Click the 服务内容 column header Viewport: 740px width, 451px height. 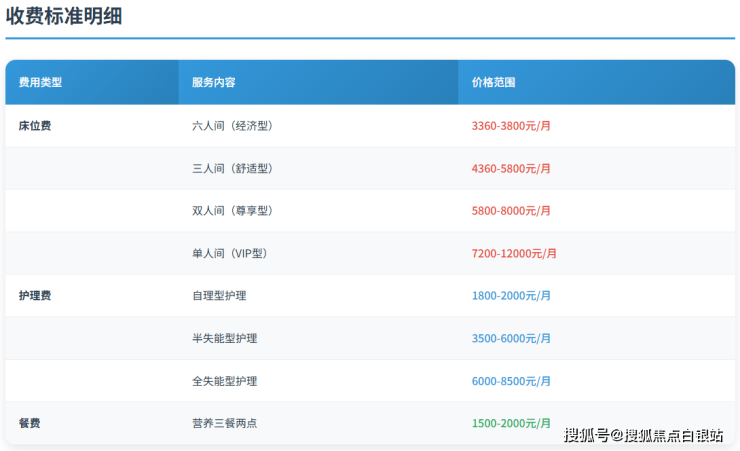tap(213, 83)
